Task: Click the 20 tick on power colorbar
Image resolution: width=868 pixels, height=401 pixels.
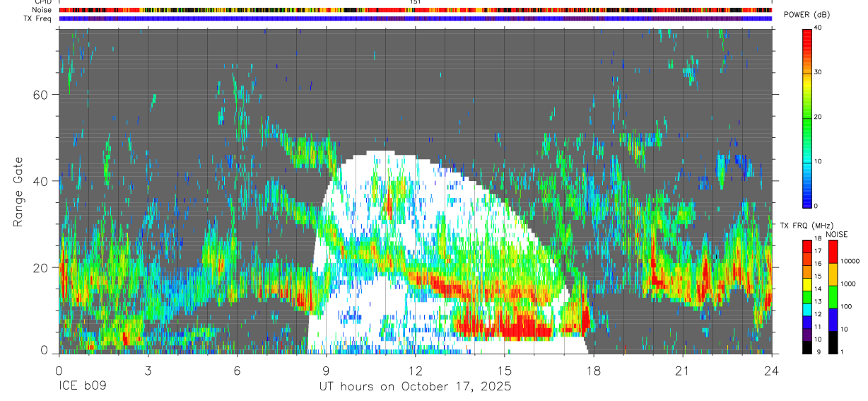Action: click(818, 117)
